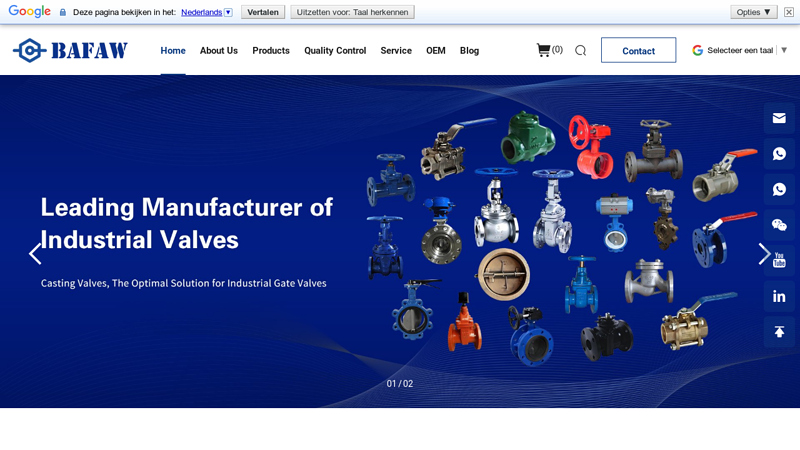800x450 pixels.
Task: Click the BAFAW logo
Action: (x=70, y=51)
